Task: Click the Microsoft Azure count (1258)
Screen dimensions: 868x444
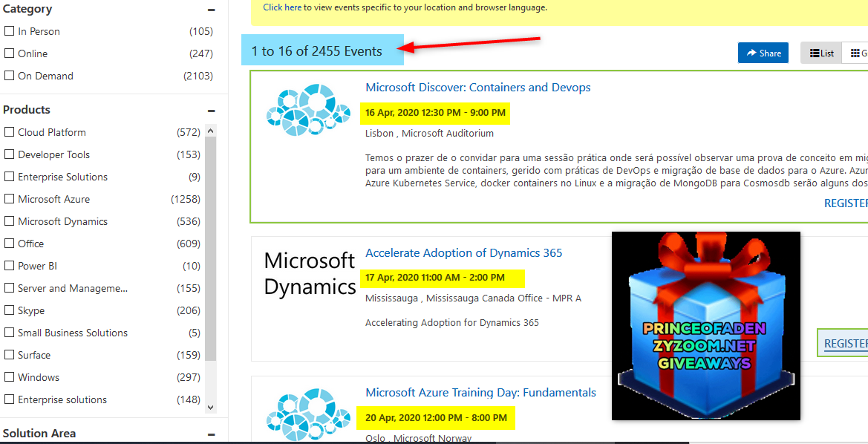Action: coord(186,199)
